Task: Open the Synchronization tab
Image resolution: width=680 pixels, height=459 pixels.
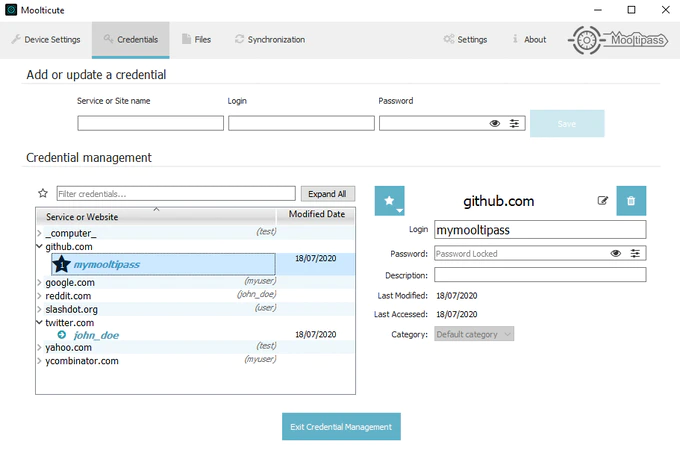Action: pyautogui.click(x=269, y=40)
